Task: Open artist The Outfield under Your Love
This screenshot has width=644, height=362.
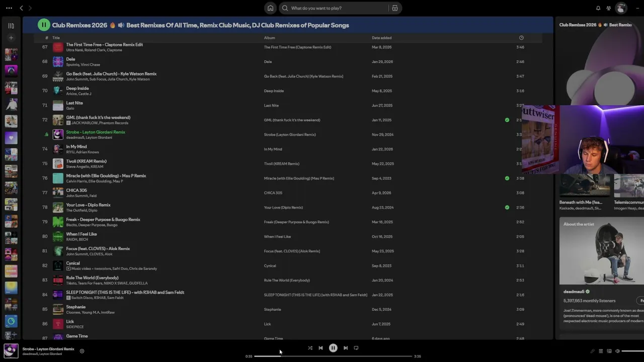Action: pyautogui.click(x=76, y=211)
